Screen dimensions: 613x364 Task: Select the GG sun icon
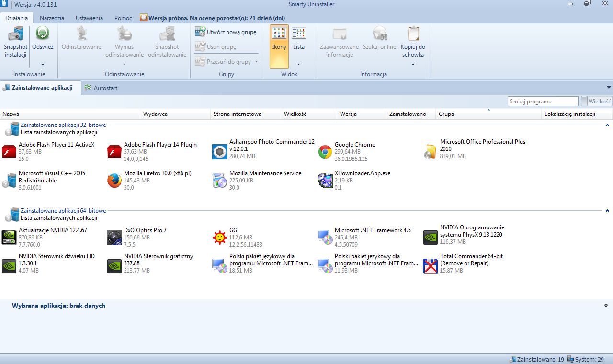click(x=220, y=238)
